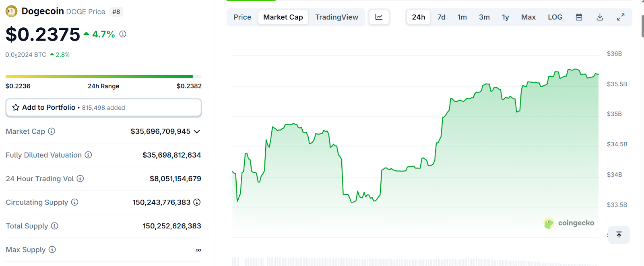Select the 24h time range
Screen dimensions: 644x266
419,17
